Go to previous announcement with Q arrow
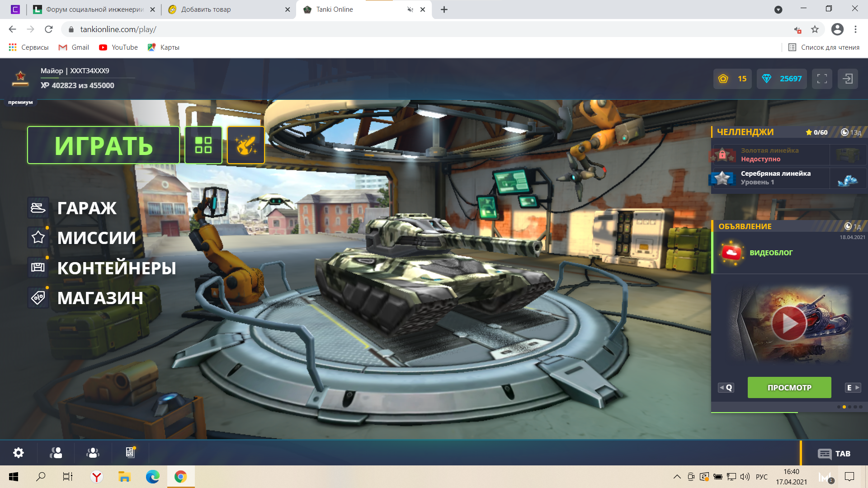The width and height of the screenshot is (868, 488). [x=726, y=388]
